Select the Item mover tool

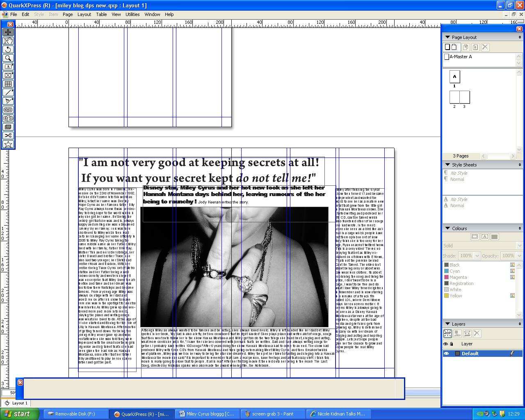8,32
